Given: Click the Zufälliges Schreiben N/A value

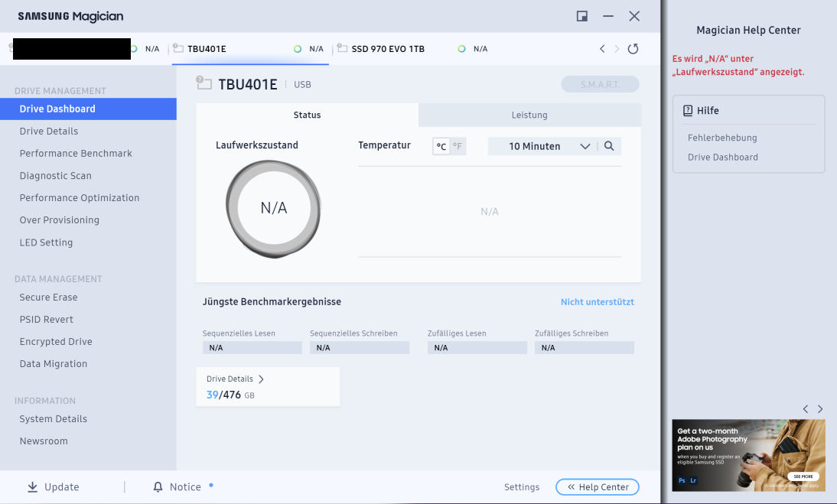Looking at the screenshot, I should pos(585,348).
